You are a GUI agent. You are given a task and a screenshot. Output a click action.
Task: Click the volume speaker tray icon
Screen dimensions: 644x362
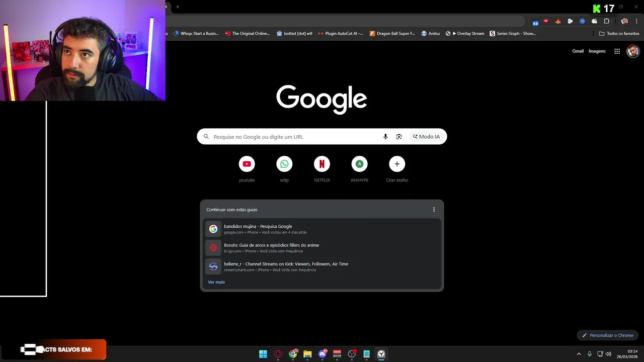coord(608,354)
